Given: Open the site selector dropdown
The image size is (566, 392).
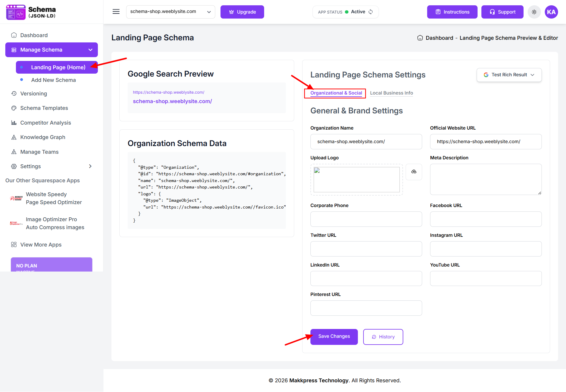Looking at the screenshot, I should pyautogui.click(x=170, y=12).
